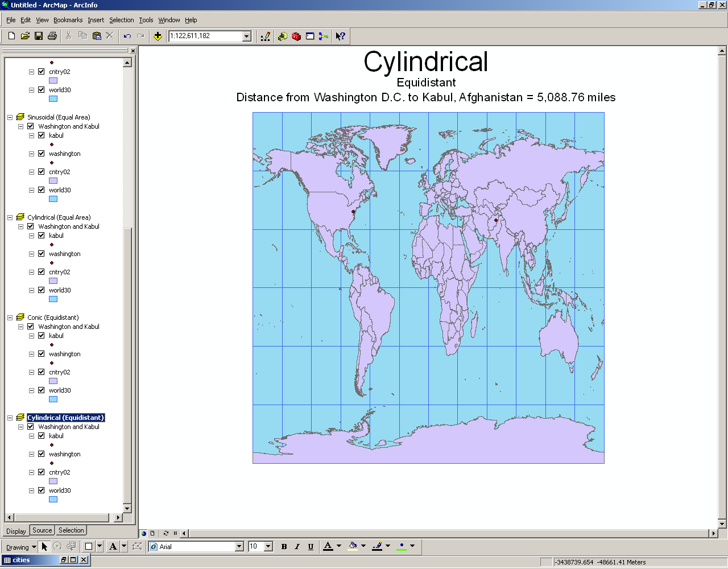728x569 pixels.
Task: Uncheck the world30 layer under Sinusoidal (Equal Area)
Action: tap(41, 189)
